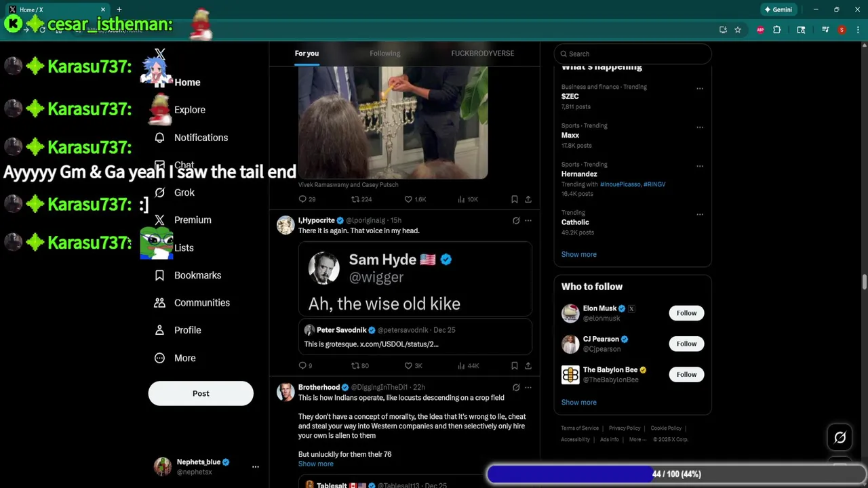
Task: View analytics showing 10K views
Action: point(468,199)
